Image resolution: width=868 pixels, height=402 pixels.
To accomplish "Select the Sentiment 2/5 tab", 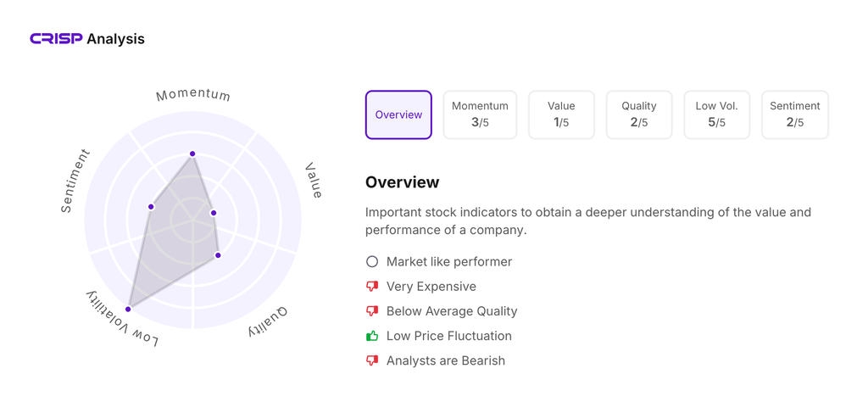I will point(794,114).
